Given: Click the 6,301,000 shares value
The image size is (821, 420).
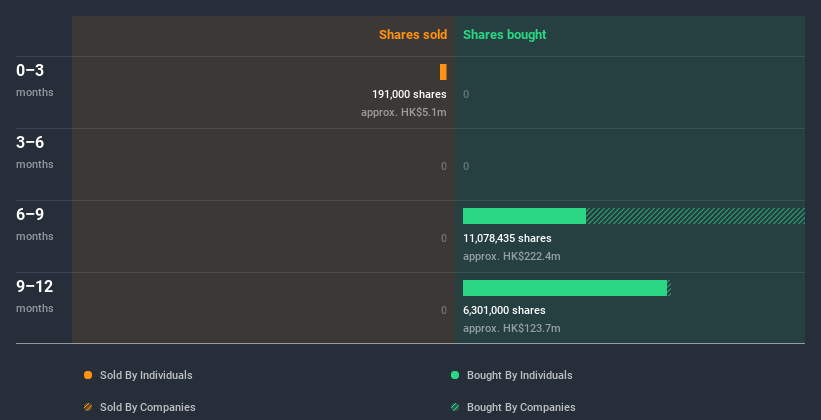Looking at the screenshot, I should pos(504,310).
